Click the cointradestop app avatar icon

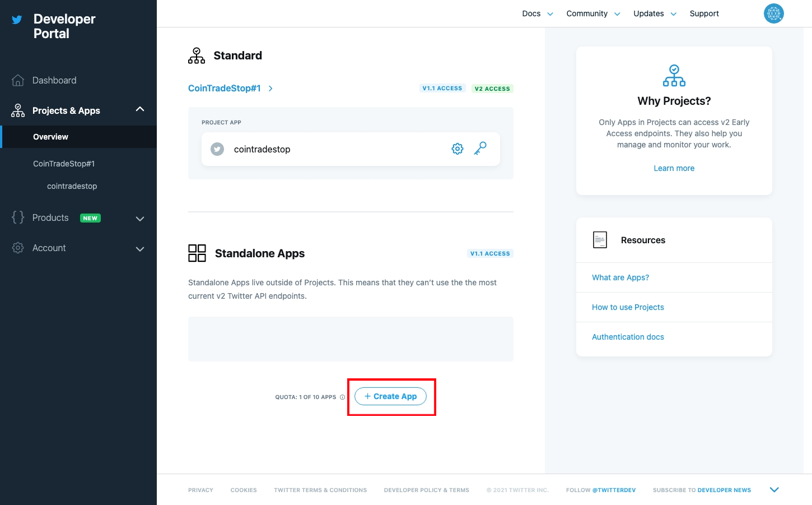(217, 149)
